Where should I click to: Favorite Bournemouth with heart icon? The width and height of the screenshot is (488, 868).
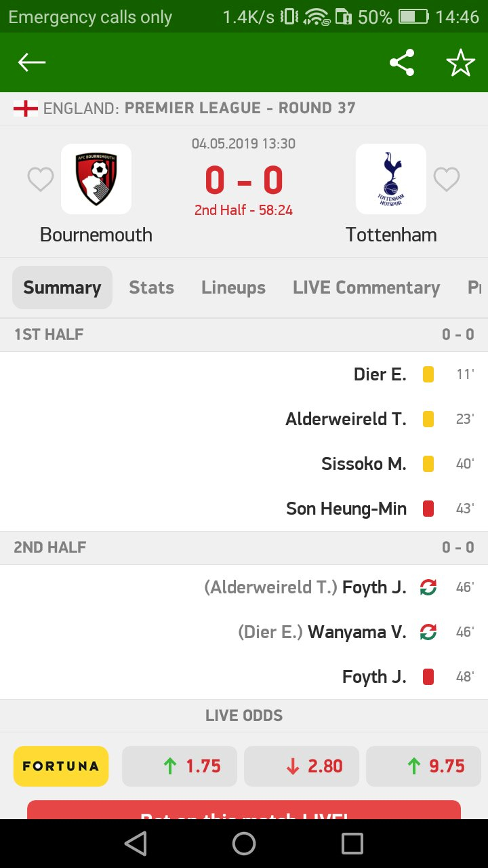point(41,180)
